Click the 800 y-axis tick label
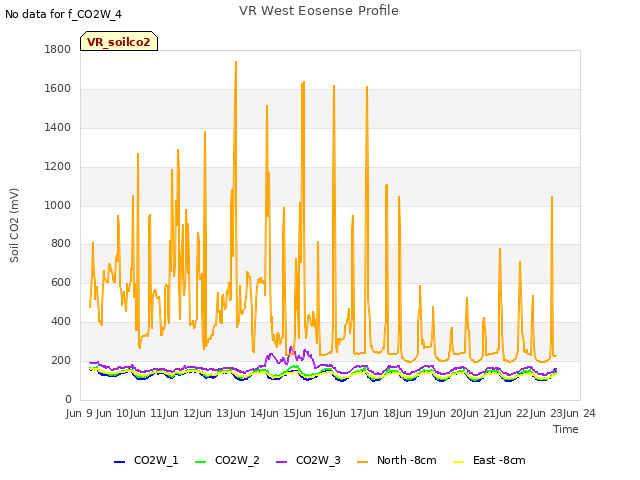Image resolution: width=640 pixels, height=480 pixels. (61, 244)
